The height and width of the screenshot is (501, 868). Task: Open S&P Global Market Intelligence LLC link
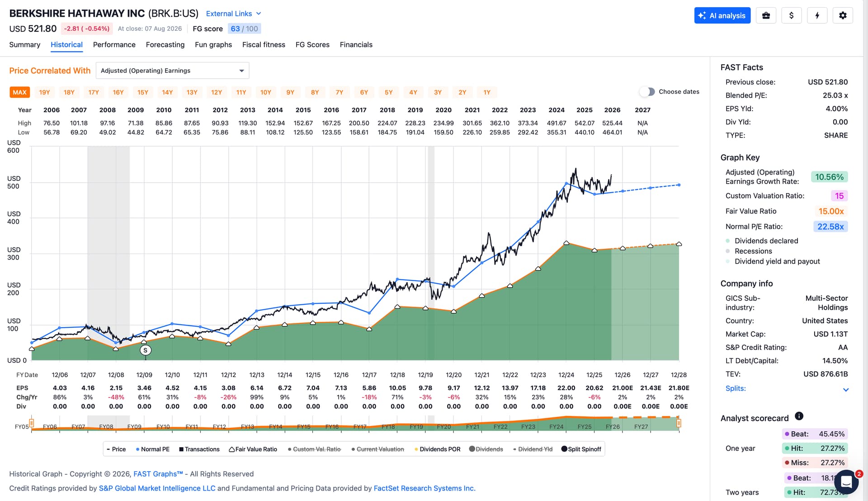point(157,488)
